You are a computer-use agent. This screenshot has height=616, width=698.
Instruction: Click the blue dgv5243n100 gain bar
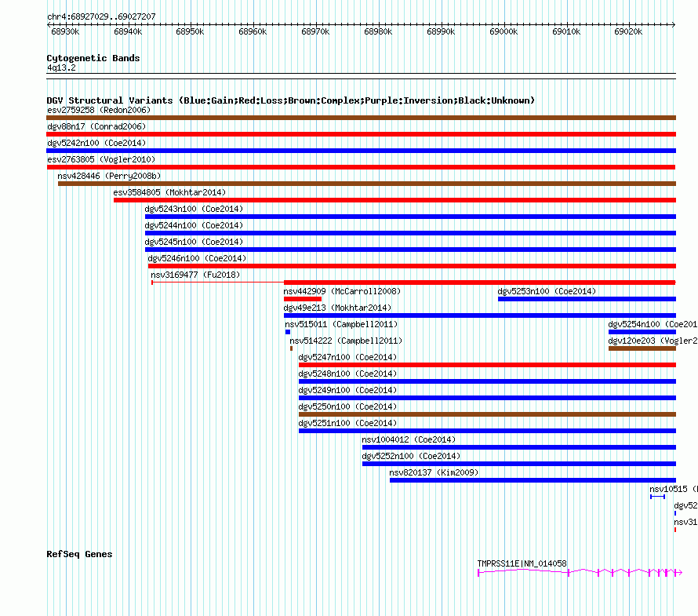tap(410, 217)
